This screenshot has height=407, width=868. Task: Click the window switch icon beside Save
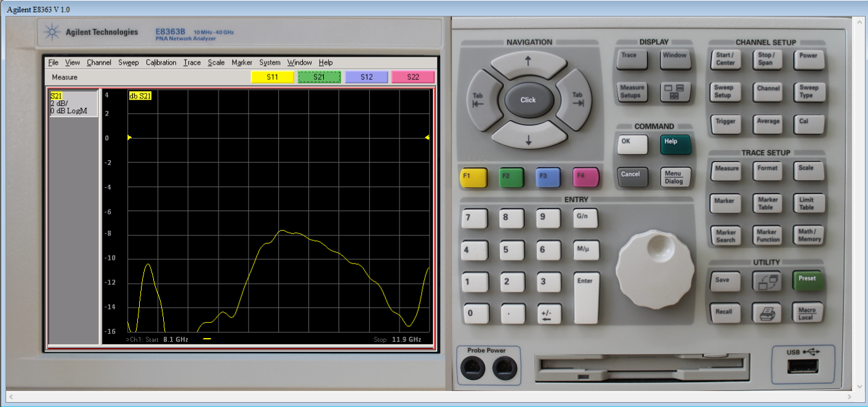[x=767, y=281]
